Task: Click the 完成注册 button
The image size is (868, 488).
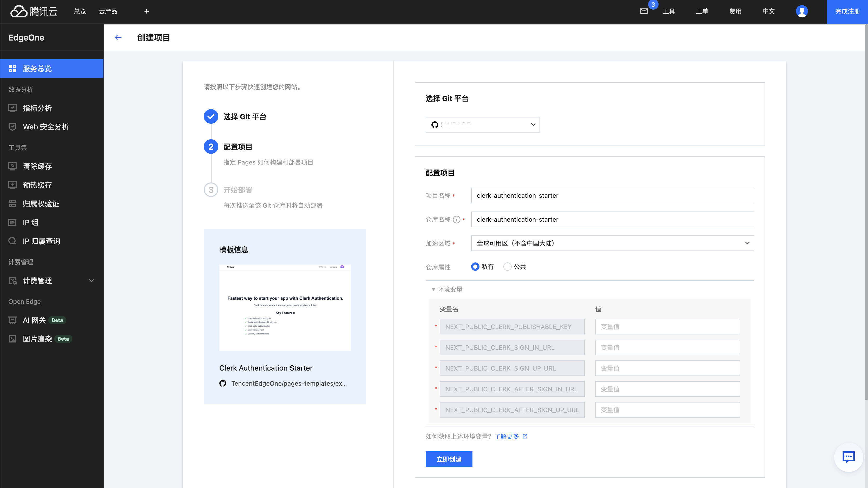Action: point(847,11)
